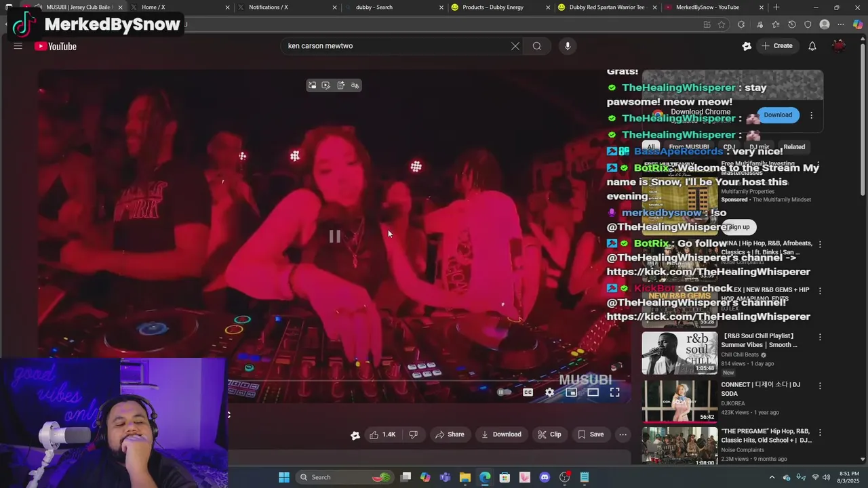Open Edge extensions puzzle icon
Viewport: 868px width, 488px height.
741,24
